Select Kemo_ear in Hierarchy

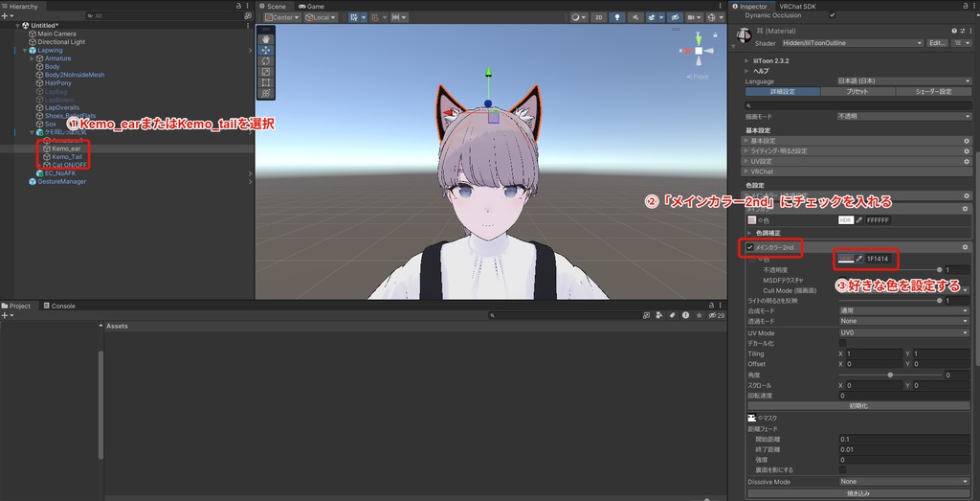pos(66,148)
